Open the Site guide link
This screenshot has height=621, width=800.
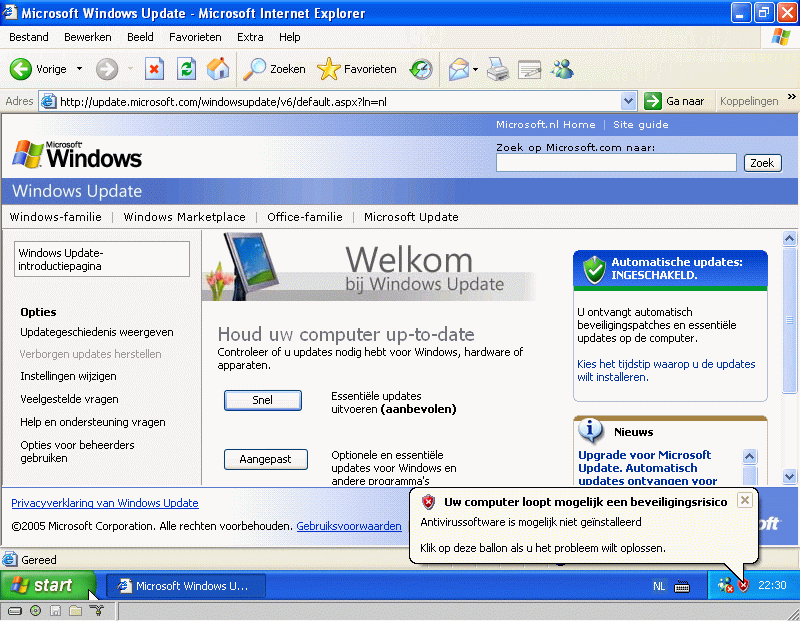(x=640, y=125)
